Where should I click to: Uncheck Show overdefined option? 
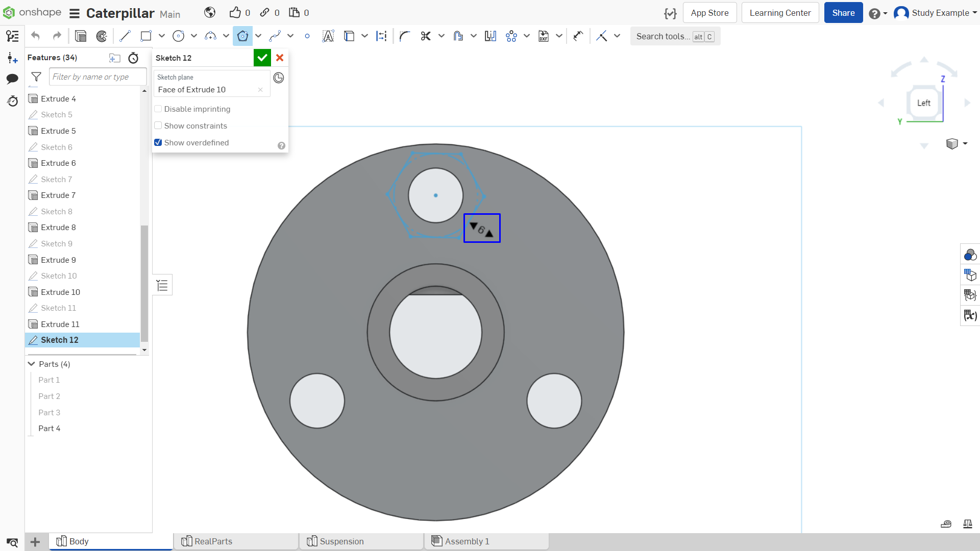click(x=158, y=142)
